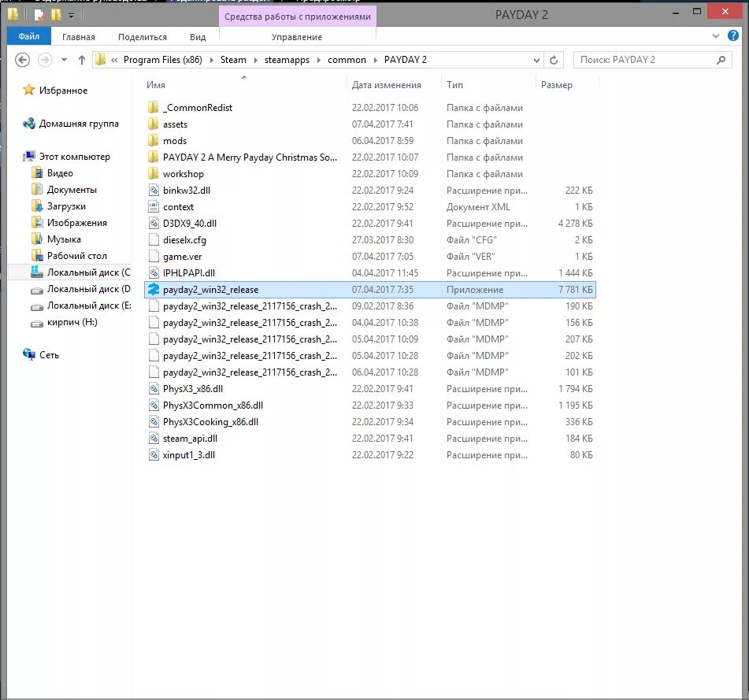
Task: Expand arrow after common breadcrumb
Action: 375,60
